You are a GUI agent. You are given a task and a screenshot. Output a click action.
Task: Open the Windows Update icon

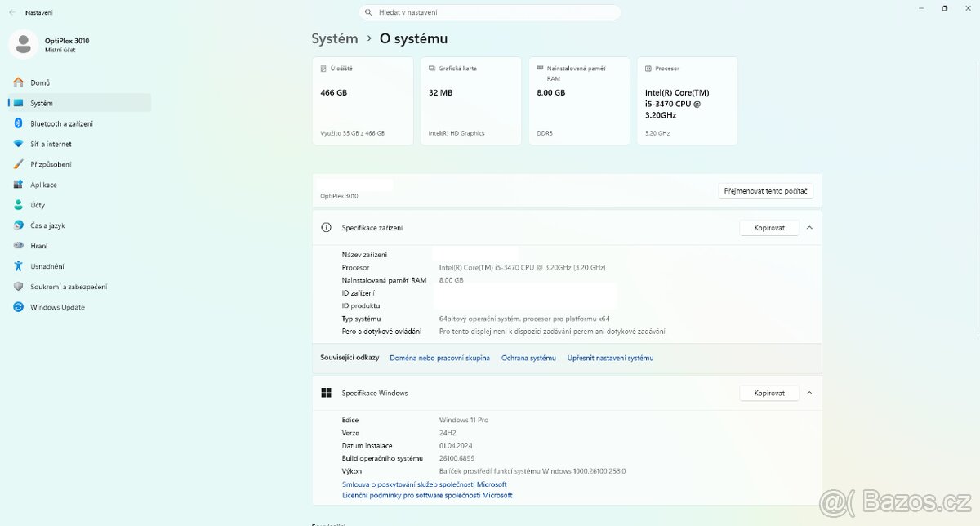(18, 307)
